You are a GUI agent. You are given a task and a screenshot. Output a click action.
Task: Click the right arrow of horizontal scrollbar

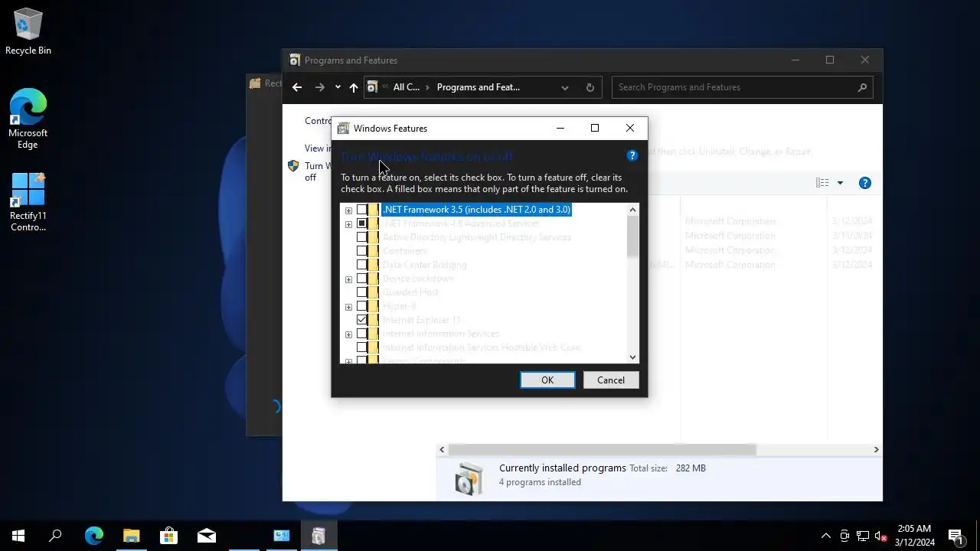pos(877,450)
